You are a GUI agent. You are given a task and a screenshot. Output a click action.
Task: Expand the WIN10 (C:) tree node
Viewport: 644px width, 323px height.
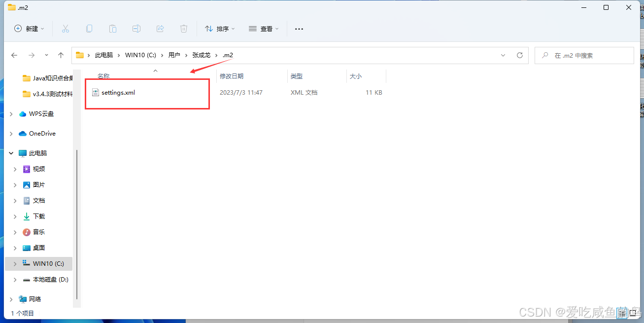pyautogui.click(x=15, y=264)
